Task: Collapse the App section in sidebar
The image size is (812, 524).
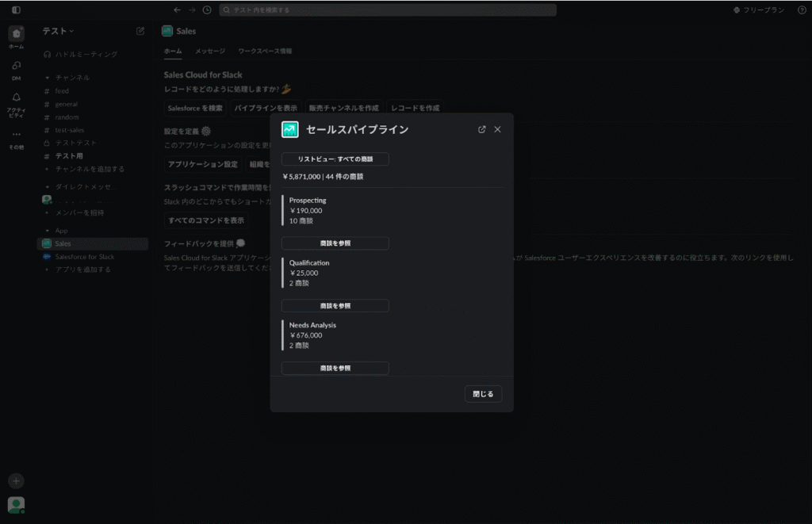Action: pyautogui.click(x=48, y=231)
